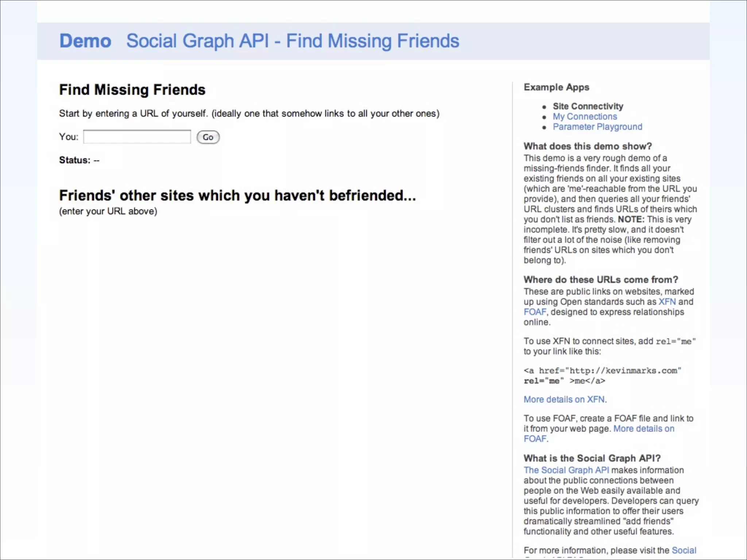
Task: Click 'Where do these URLs come from?' heading
Action: (600, 280)
